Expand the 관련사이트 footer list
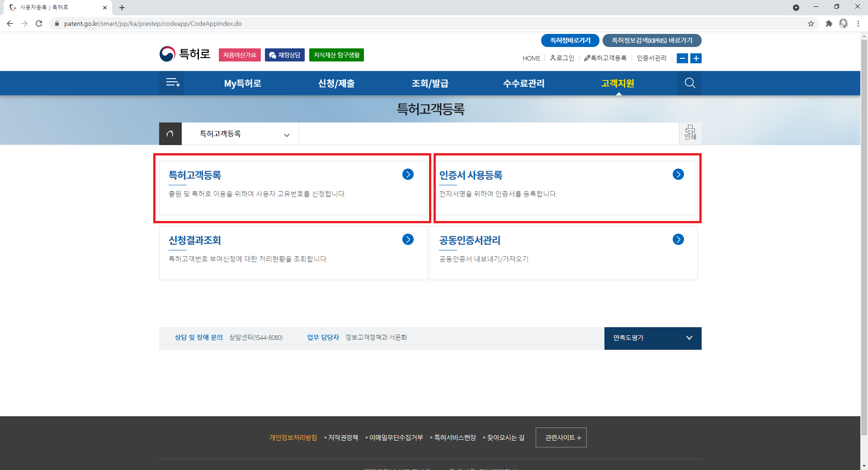This screenshot has height=470, width=868. pyautogui.click(x=561, y=437)
